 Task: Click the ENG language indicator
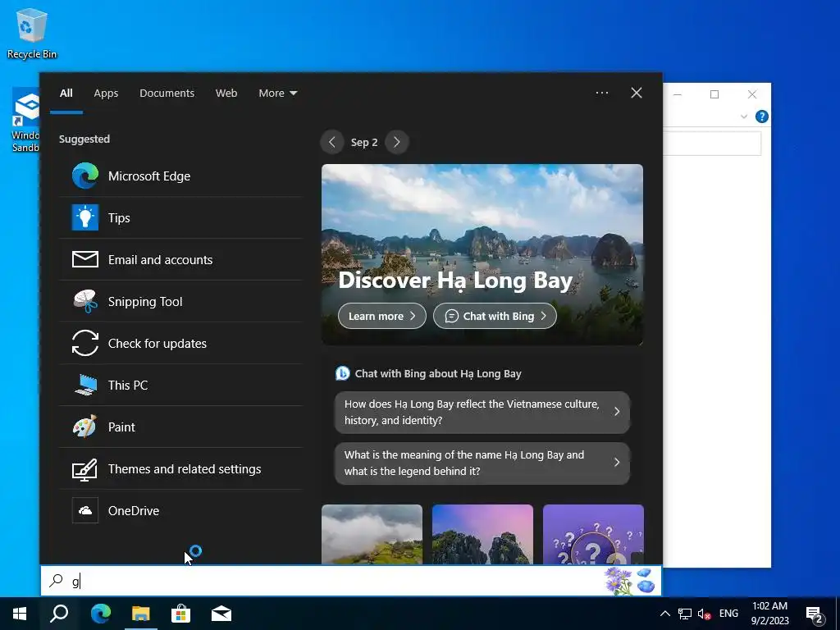tap(728, 614)
